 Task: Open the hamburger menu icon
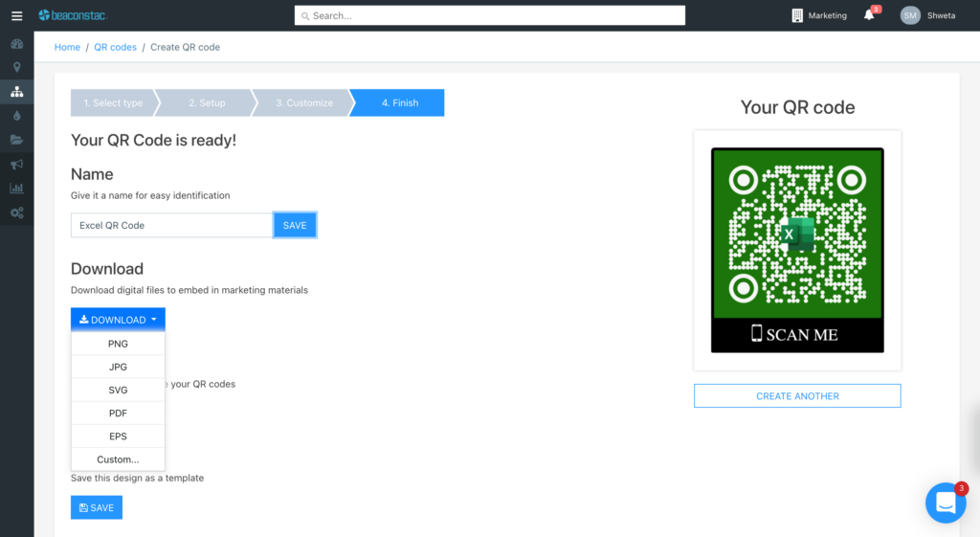[16, 15]
